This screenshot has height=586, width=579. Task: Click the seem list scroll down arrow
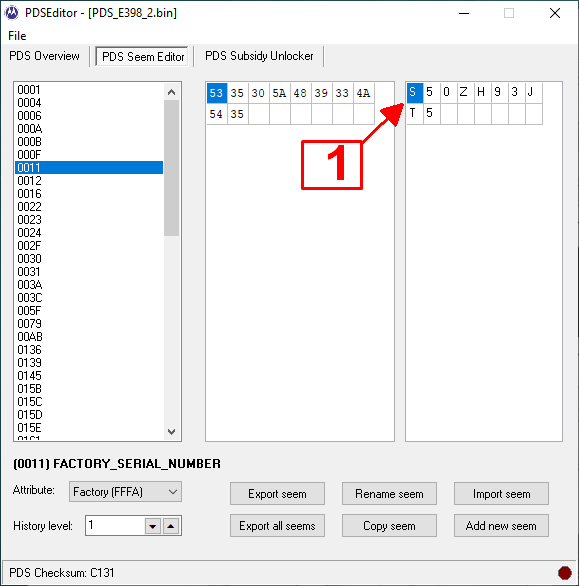[x=172, y=432]
